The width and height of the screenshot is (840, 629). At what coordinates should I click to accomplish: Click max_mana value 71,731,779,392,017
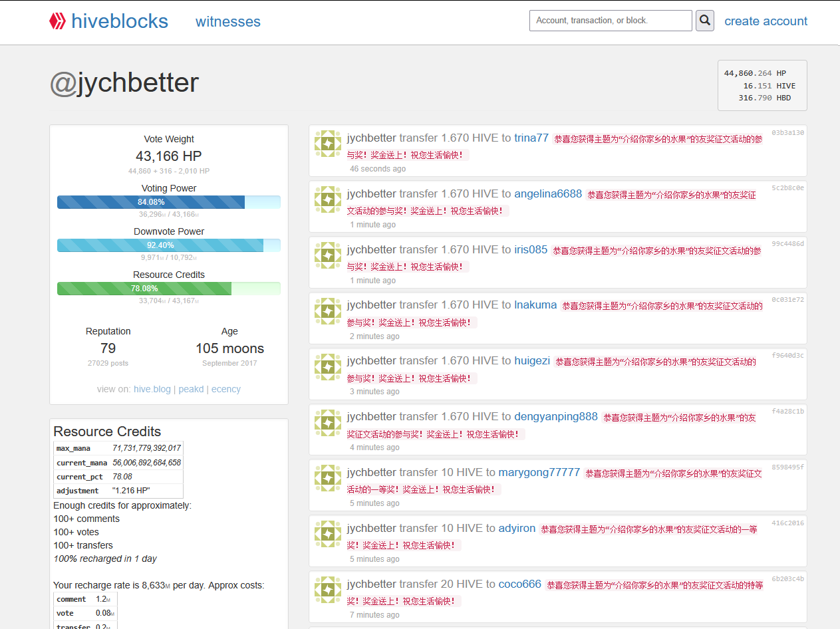[147, 448]
